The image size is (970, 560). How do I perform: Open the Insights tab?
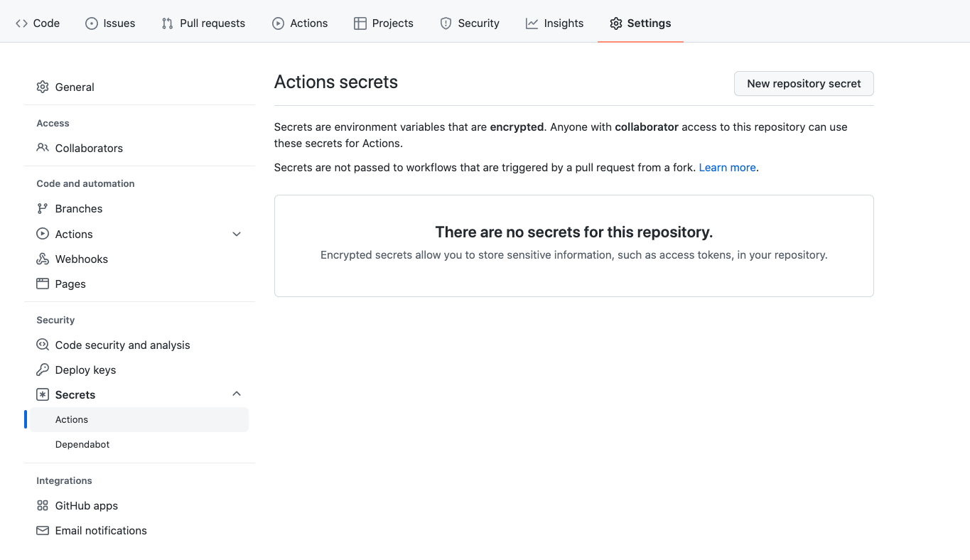tap(555, 23)
